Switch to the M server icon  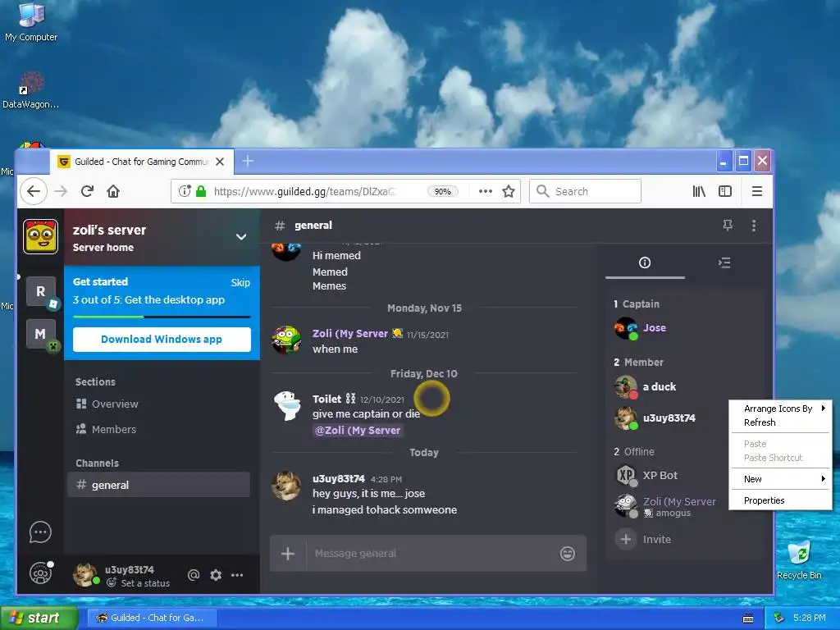coord(41,335)
